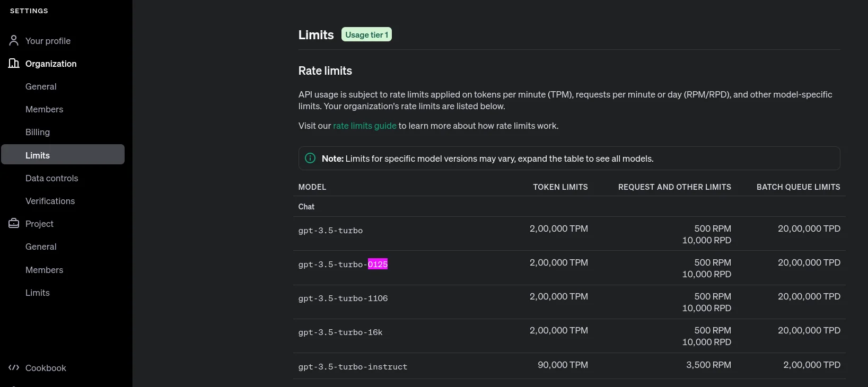Click the Project briefcase icon
The image size is (868, 387).
pyautogui.click(x=14, y=223)
